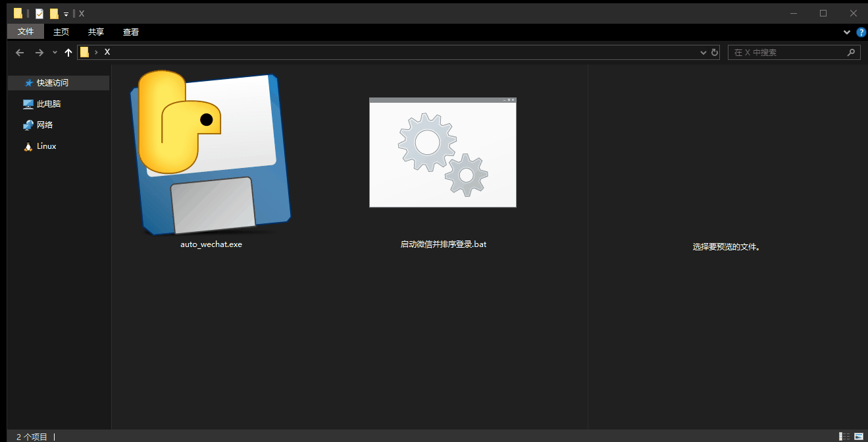The width and height of the screenshot is (868, 442).
Task: Open the Customize Quick Access Toolbar dropdown
Action: pyautogui.click(x=66, y=14)
